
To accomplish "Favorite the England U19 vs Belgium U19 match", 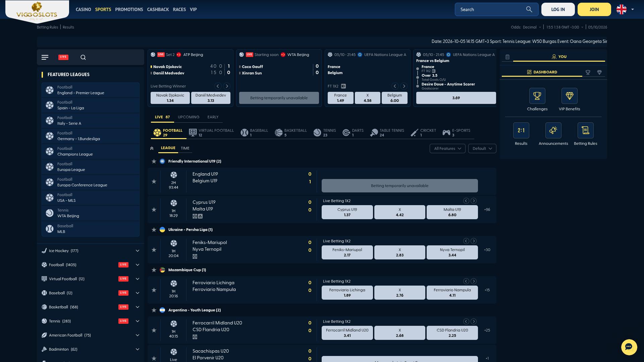I will (x=154, y=181).
